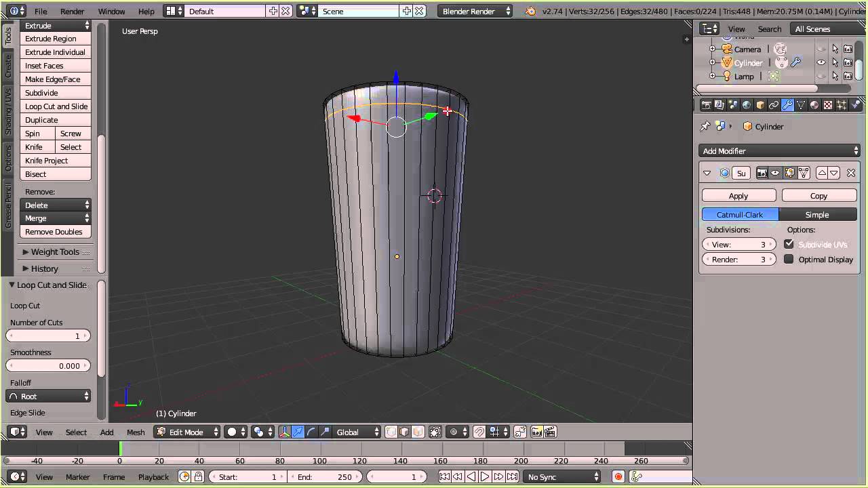Open the Render menu
Screen dimensions: 868x488
[72, 12]
